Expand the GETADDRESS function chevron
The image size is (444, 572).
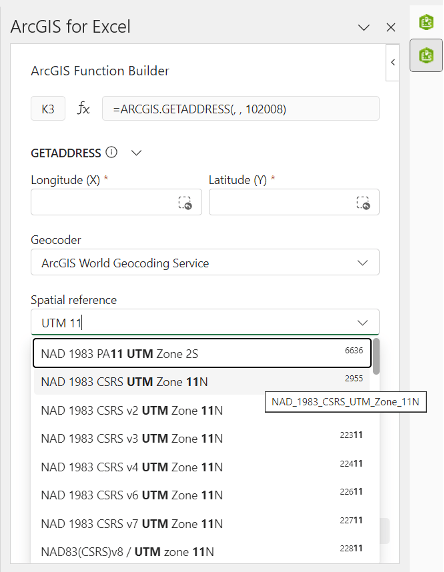[x=136, y=153]
